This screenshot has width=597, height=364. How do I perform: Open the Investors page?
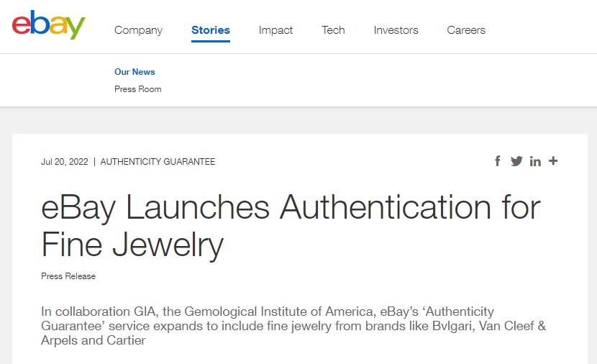point(396,30)
